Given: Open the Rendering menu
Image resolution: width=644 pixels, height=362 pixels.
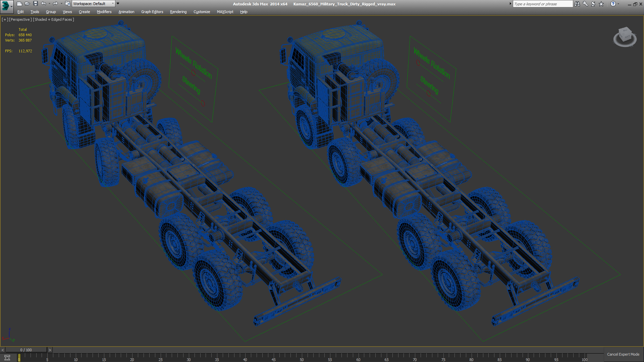Looking at the screenshot, I should [178, 12].
